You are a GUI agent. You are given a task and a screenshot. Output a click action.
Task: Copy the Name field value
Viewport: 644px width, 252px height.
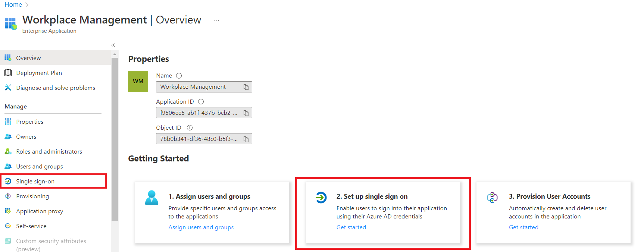[246, 87]
